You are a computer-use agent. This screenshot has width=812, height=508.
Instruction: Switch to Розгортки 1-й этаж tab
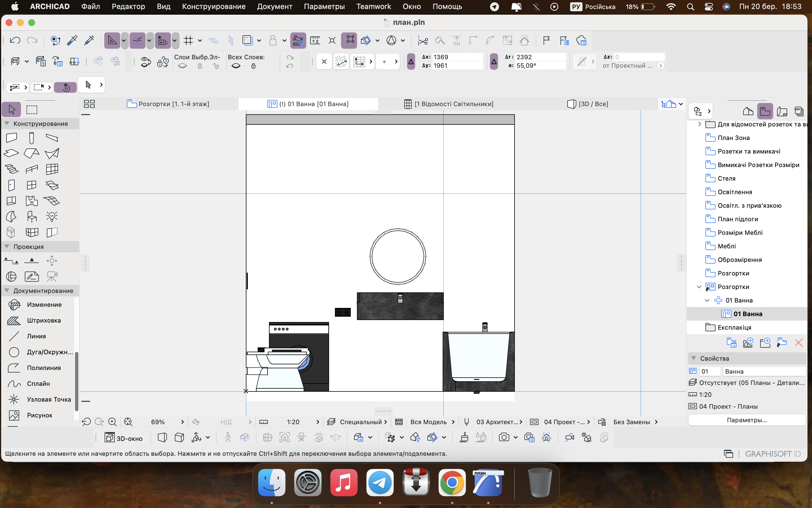click(168, 104)
